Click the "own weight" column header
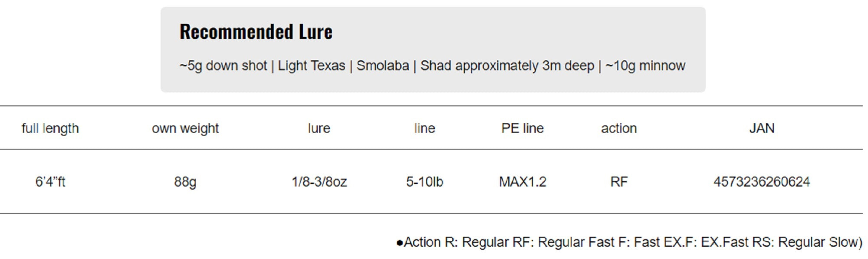 pyautogui.click(x=185, y=128)
